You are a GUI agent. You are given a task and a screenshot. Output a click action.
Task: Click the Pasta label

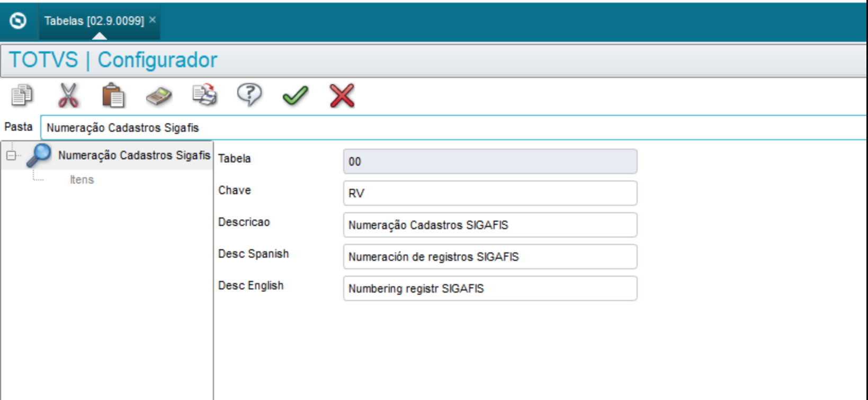19,127
